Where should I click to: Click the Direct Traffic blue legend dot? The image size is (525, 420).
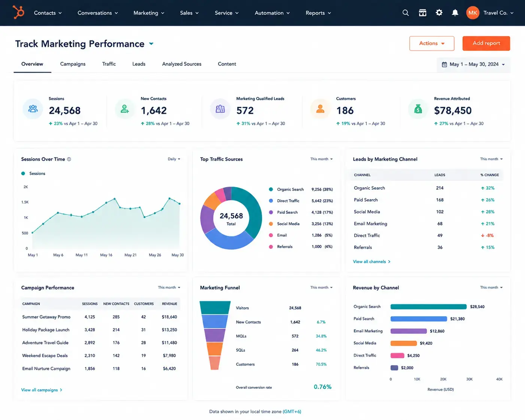point(271,201)
